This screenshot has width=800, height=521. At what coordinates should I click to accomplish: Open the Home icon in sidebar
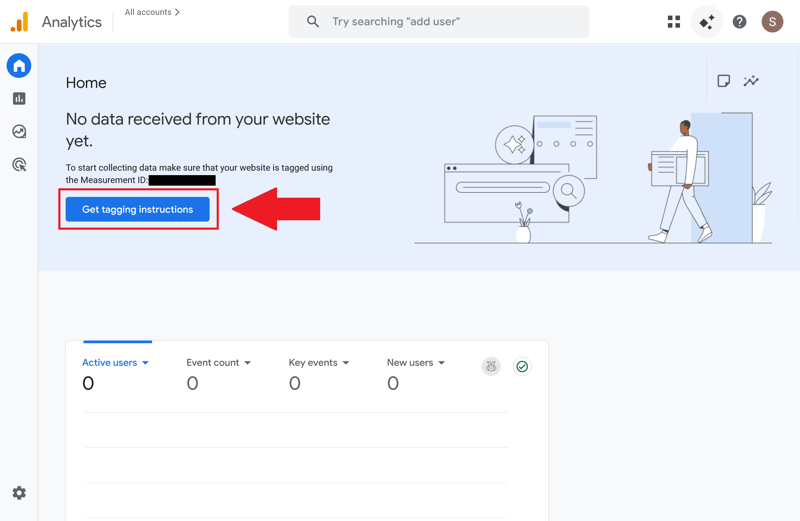click(19, 66)
